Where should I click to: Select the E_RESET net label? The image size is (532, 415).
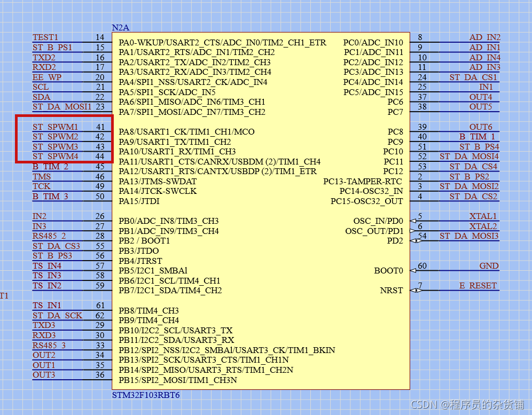(x=479, y=285)
